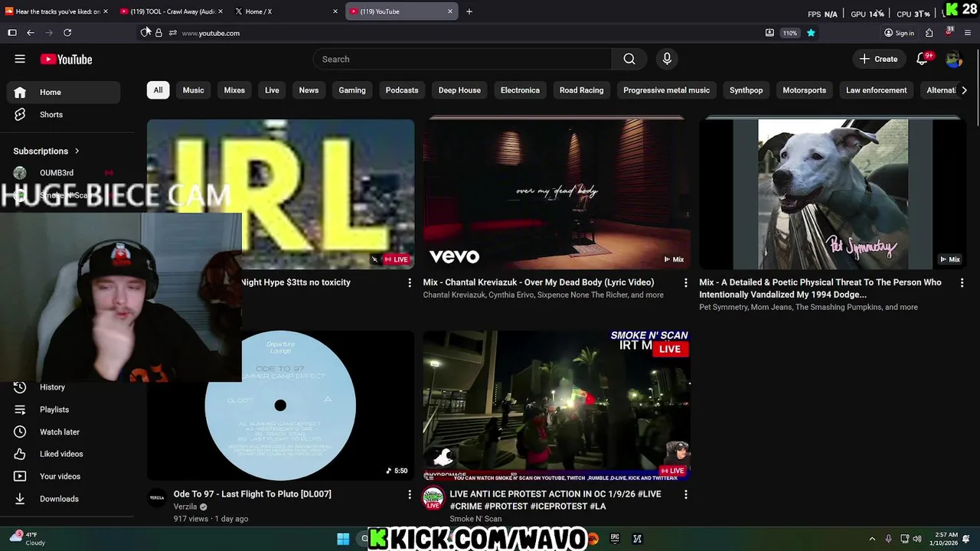The height and width of the screenshot is (551, 980).
Task: Select the Electronica filter chip
Action: tap(520, 90)
